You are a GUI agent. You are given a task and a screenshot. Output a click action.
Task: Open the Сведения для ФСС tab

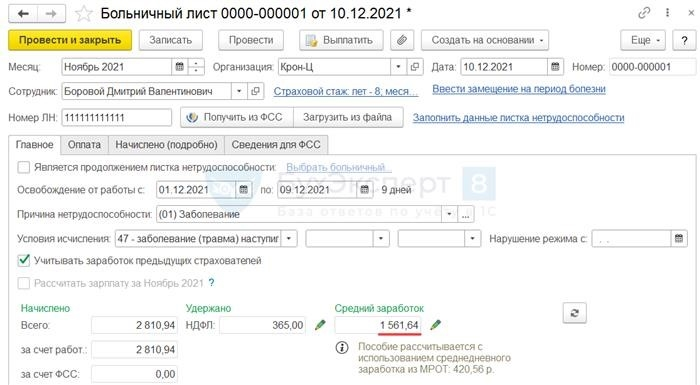click(x=276, y=145)
